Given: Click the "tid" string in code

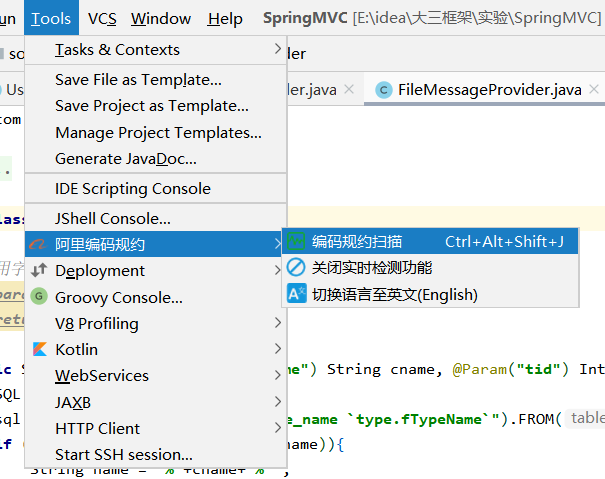Looking at the screenshot, I should coord(538,369).
